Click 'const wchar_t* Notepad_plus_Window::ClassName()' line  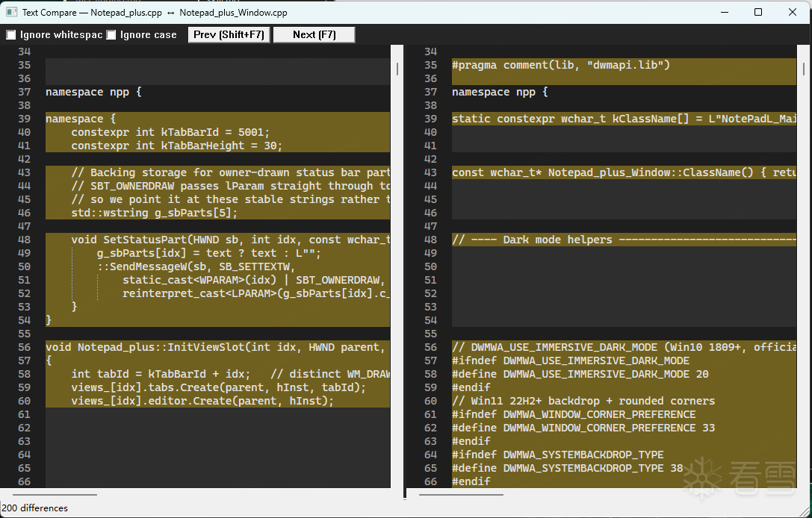point(624,173)
